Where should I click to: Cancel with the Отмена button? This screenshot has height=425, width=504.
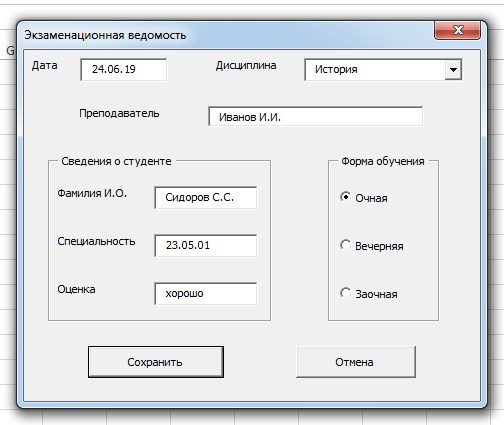(356, 362)
